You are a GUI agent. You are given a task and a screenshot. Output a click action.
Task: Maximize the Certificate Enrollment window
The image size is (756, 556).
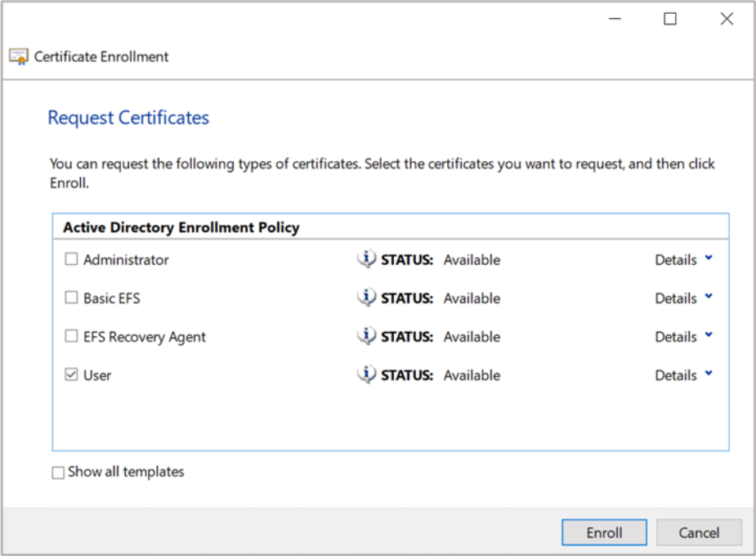point(670,19)
